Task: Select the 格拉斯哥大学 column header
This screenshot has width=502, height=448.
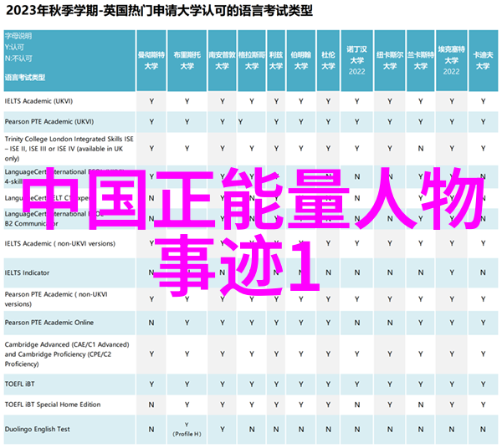Action: [252, 61]
